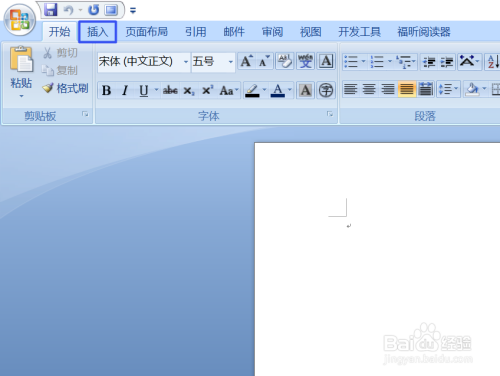
Task: Apply a numbered list
Action: [377, 61]
